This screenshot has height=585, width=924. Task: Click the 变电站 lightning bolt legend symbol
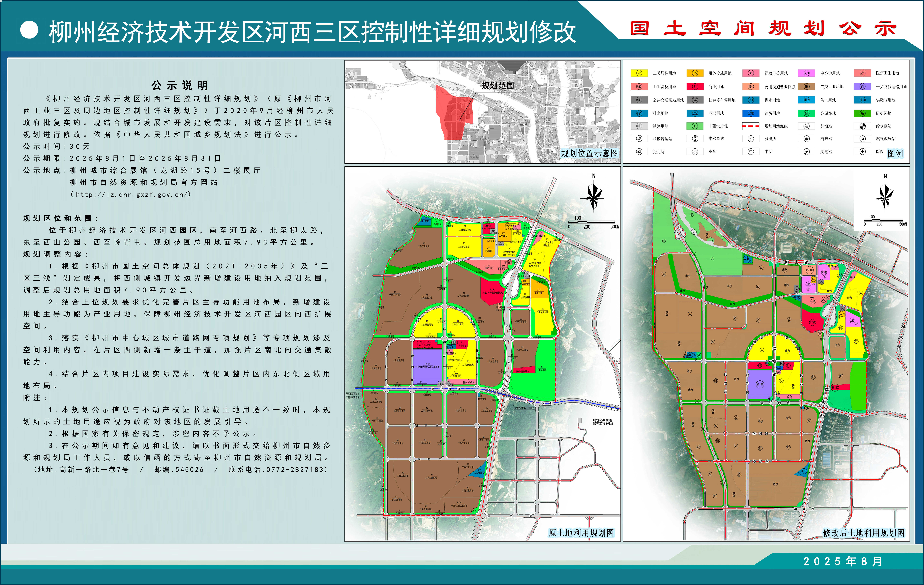(x=807, y=152)
